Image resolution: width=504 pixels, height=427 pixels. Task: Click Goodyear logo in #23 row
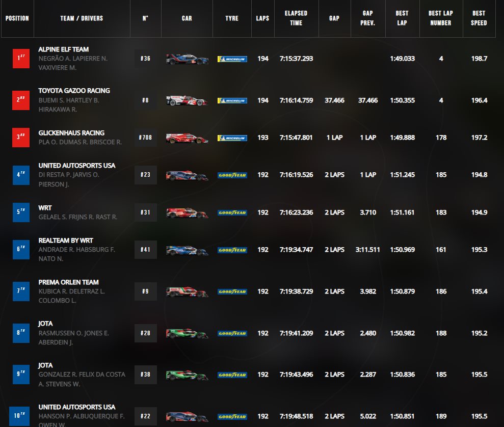232,175
